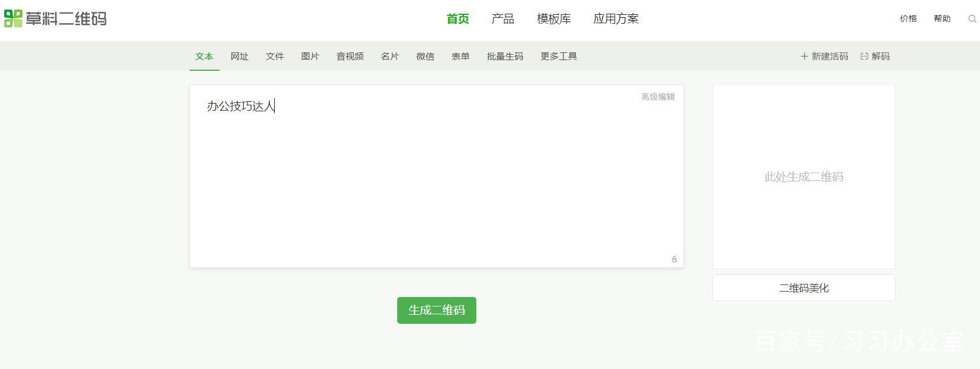Open the search magnifier icon
980x369 pixels.
coord(972,19)
